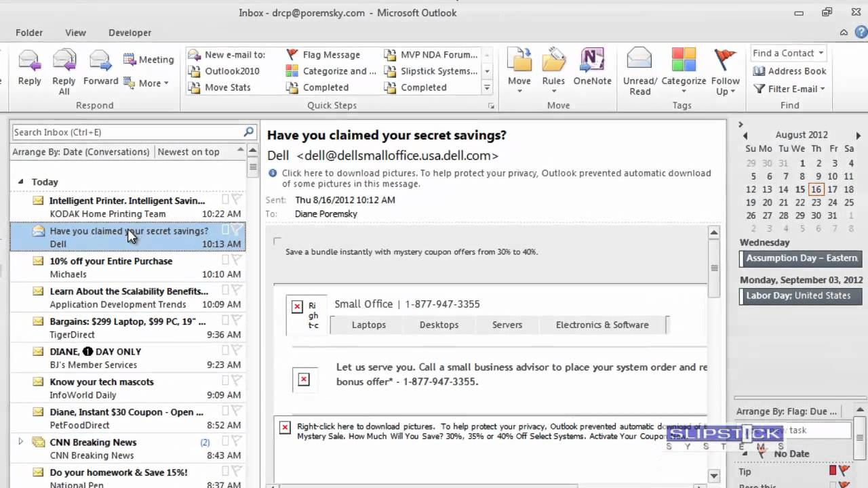Create a Meeting from this email
The height and width of the screenshot is (488, 868).
point(149,60)
